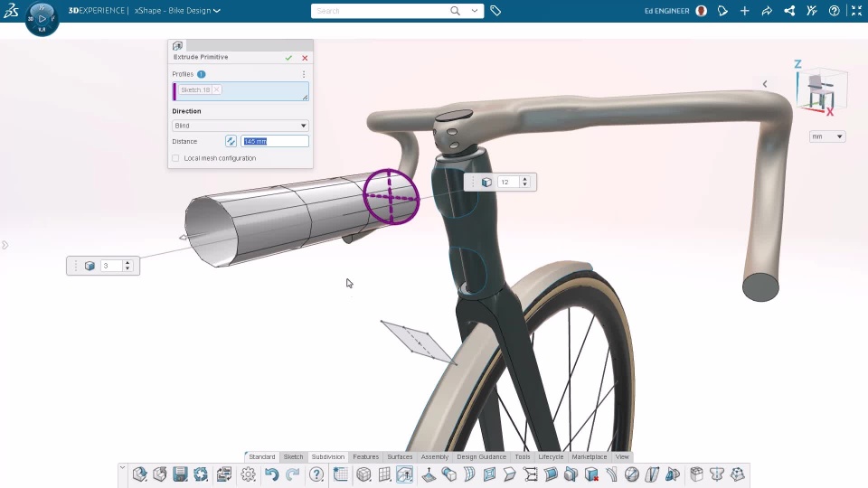Screen dimensions: 868x488
Task: Click the Profiles info badge
Action: [202, 74]
